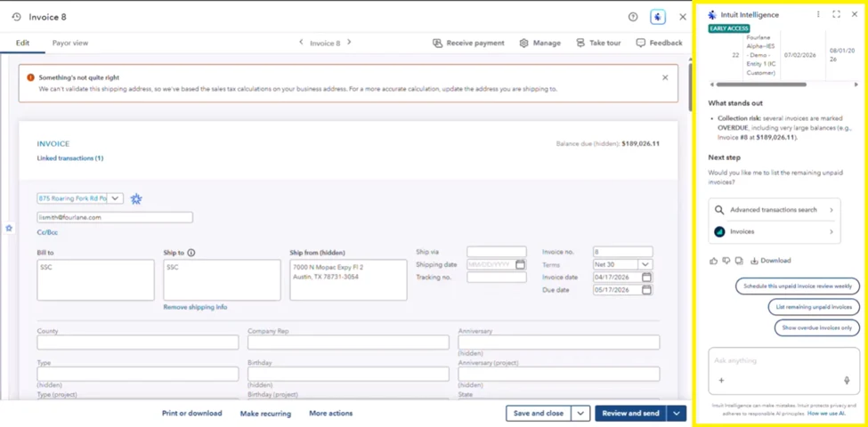This screenshot has width=868, height=427.
Task: Click the plus attachment icon in chat
Action: [721, 381]
